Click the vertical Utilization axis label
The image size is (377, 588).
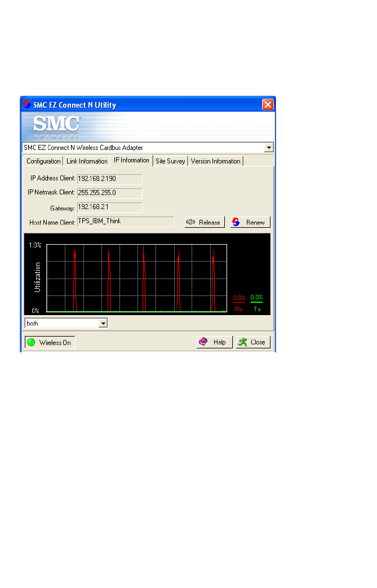[x=37, y=277]
